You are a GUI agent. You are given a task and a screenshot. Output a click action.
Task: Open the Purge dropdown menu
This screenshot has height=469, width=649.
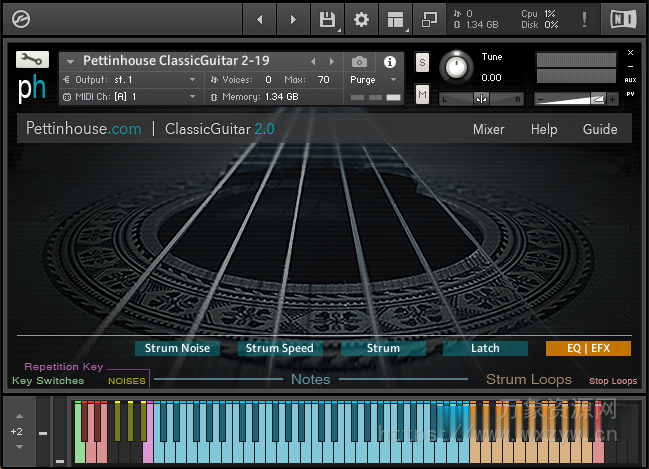tap(373, 79)
